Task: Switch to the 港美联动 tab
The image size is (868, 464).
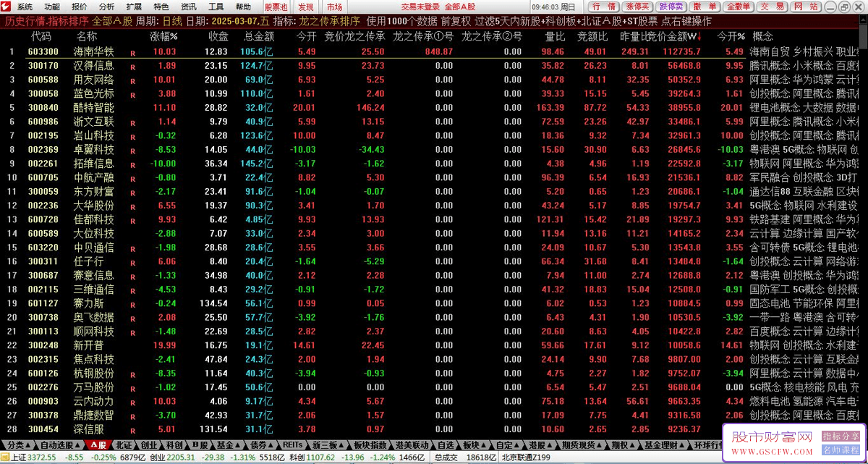Action: pos(412,444)
